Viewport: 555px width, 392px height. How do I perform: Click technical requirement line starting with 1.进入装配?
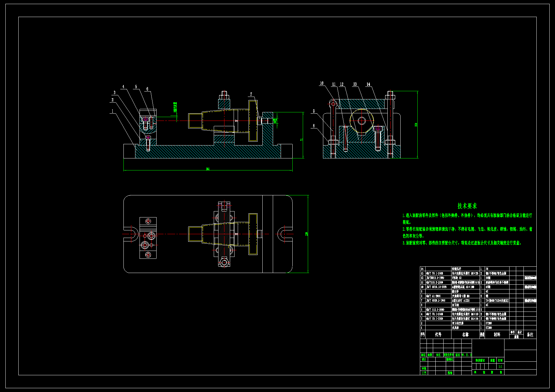(x=467, y=219)
